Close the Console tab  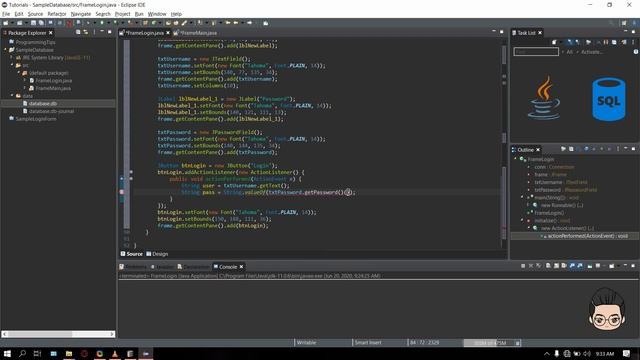pyautogui.click(x=241, y=267)
